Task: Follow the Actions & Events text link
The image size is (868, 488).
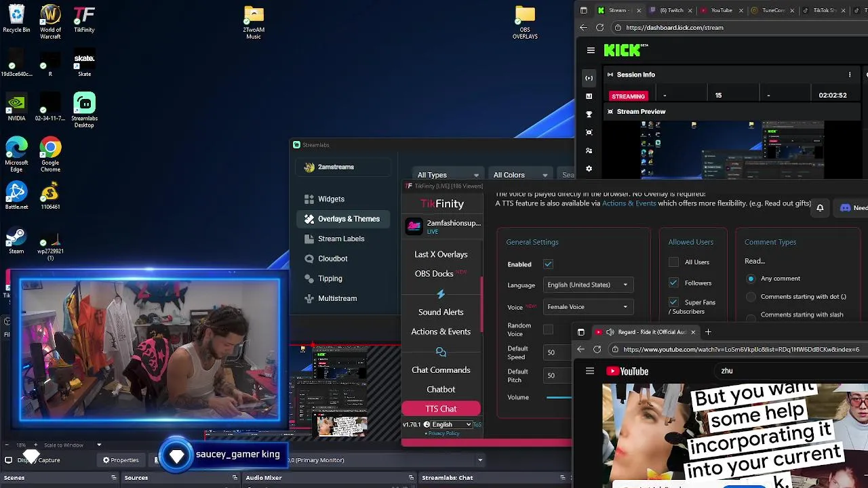Action: [629, 203]
